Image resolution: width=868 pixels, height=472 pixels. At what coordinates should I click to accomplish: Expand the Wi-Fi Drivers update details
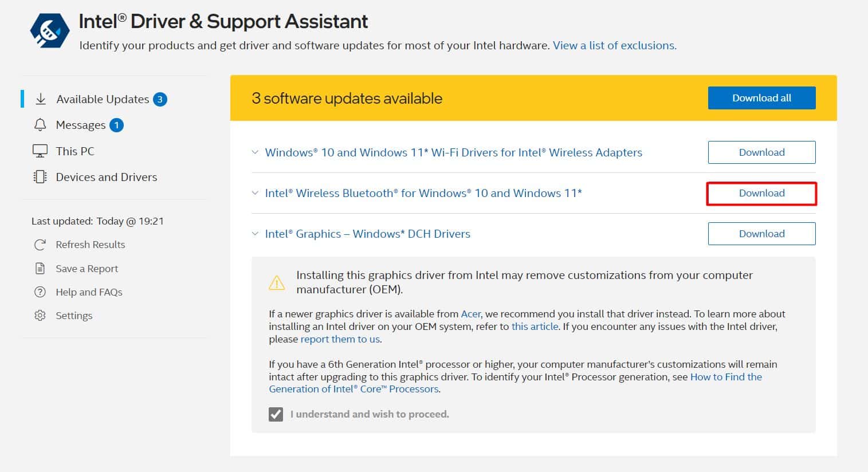point(255,152)
